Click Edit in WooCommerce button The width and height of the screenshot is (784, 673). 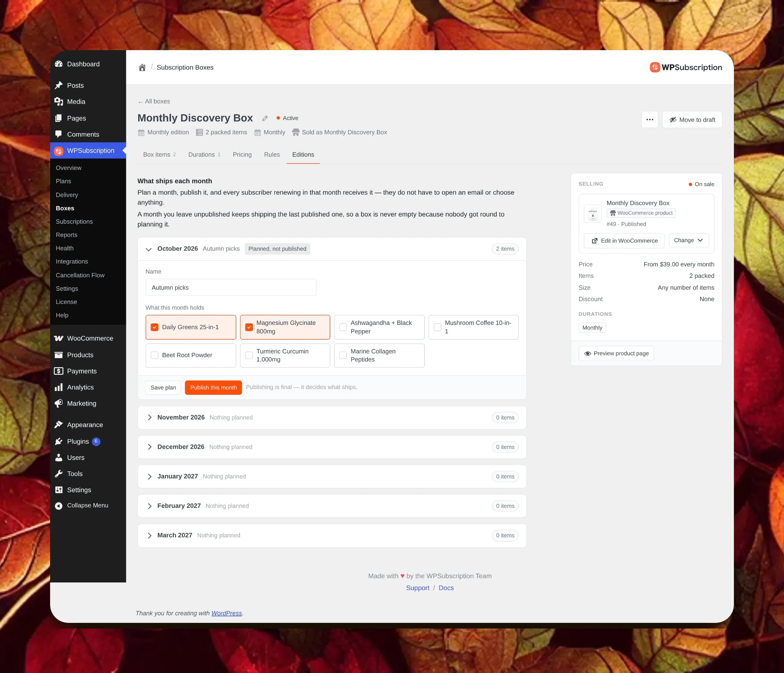pyautogui.click(x=624, y=241)
